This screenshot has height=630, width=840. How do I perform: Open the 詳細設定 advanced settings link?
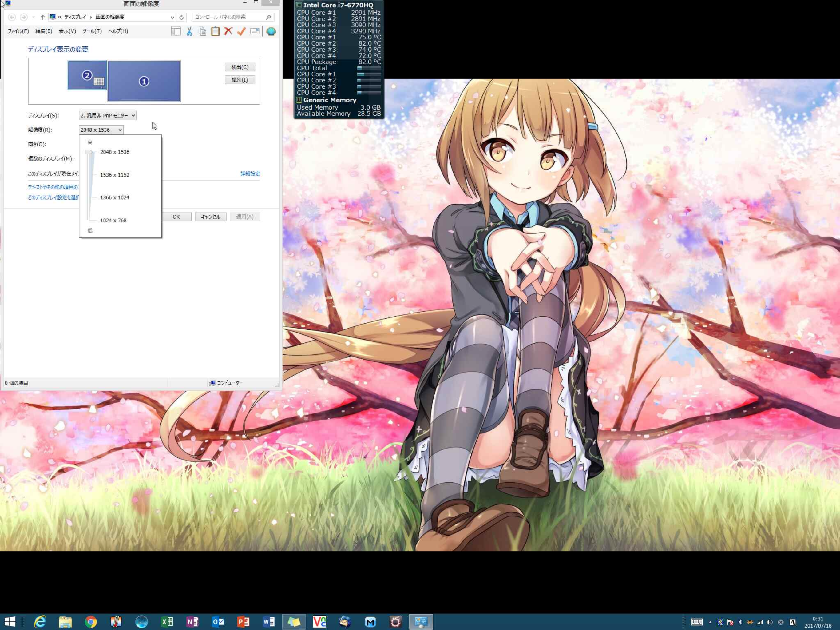coord(250,173)
